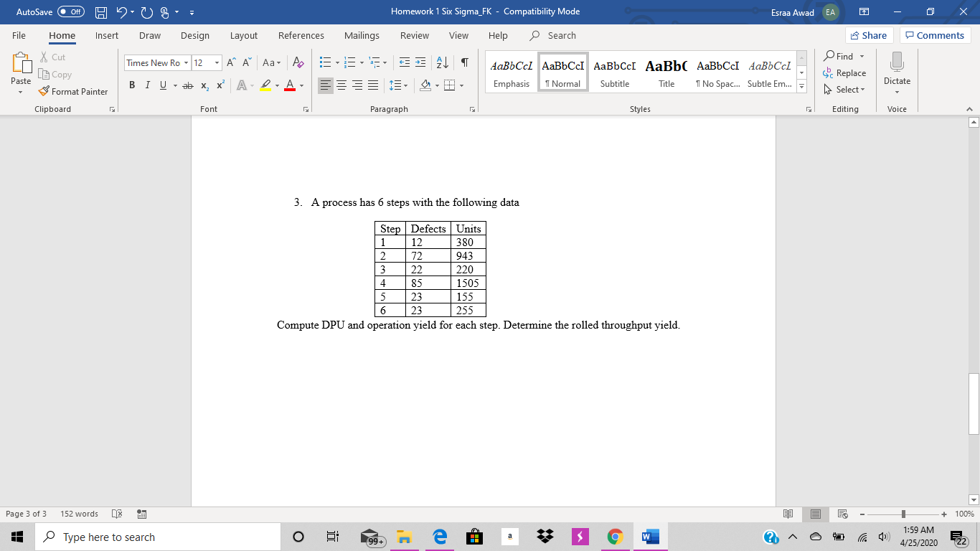Screen dimensions: 980x551
Task: Click the Format Painter icon
Action: pyautogui.click(x=43, y=91)
